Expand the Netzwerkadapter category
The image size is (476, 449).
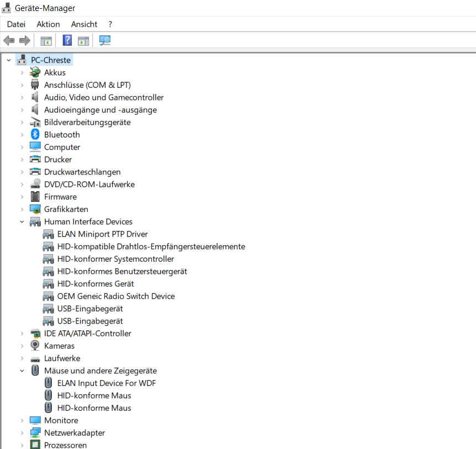coord(22,433)
